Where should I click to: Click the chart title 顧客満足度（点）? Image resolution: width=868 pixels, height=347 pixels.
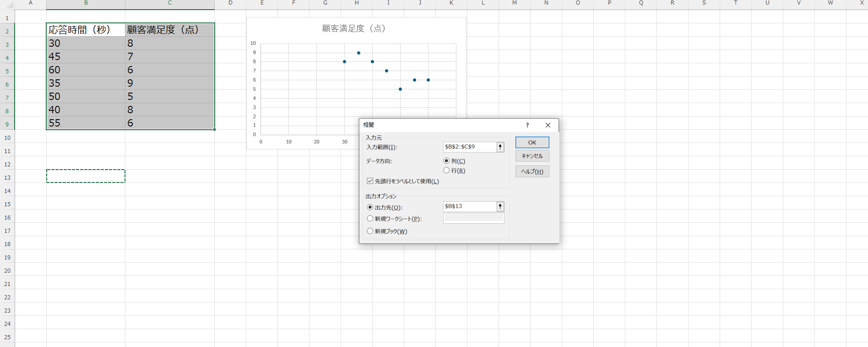354,28
